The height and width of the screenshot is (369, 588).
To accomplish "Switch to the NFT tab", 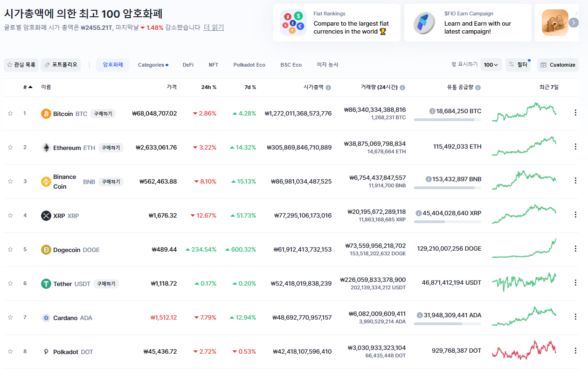I will pyautogui.click(x=214, y=65).
